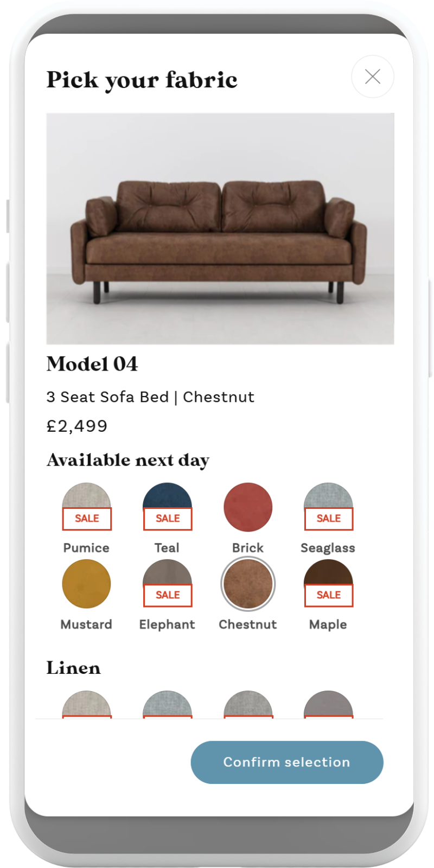Pick the third Linen swatch, mid grey
This screenshot has width=434, height=868.
pos(248,705)
